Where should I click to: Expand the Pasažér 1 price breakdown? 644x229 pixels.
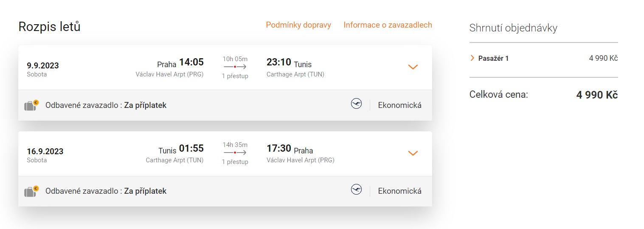[472, 58]
